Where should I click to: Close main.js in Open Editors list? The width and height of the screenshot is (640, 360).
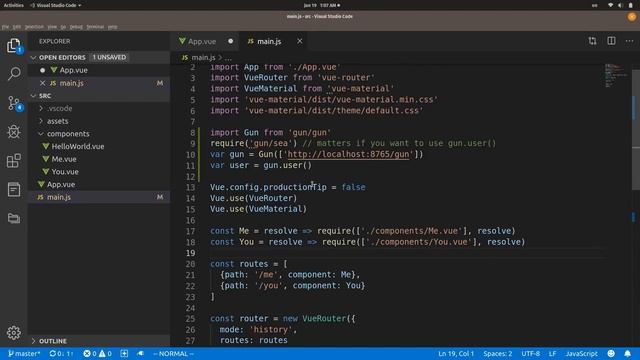(42, 83)
